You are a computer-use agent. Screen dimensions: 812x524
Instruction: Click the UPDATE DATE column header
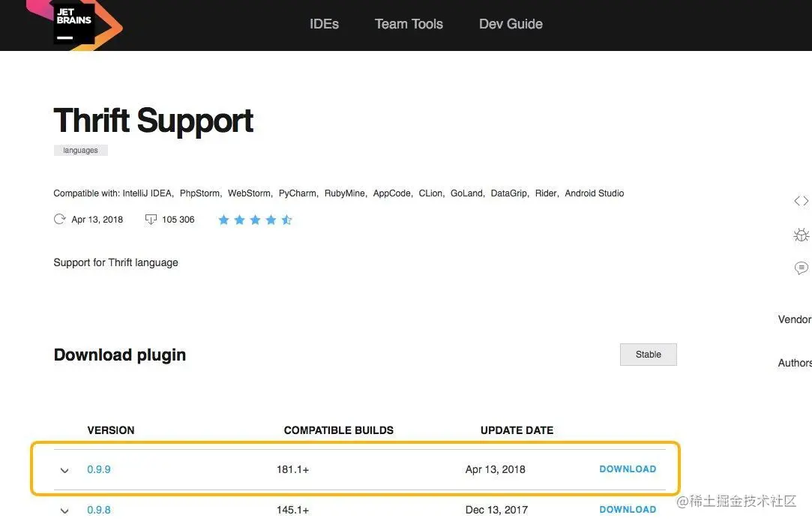(517, 430)
